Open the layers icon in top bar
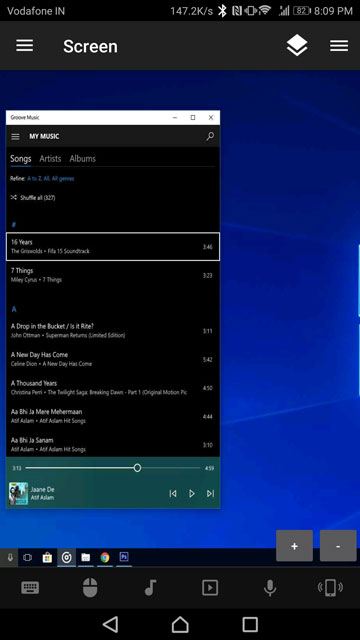This screenshot has width=360, height=640. click(x=297, y=45)
